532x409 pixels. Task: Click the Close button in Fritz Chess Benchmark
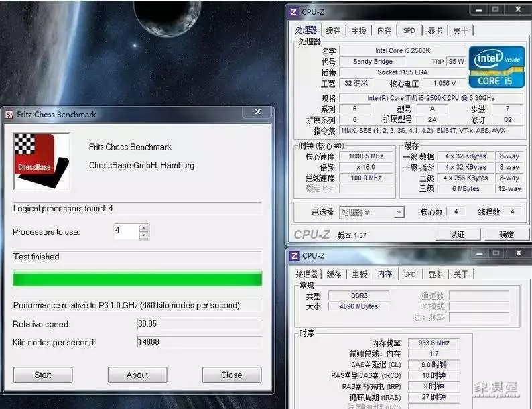point(231,375)
